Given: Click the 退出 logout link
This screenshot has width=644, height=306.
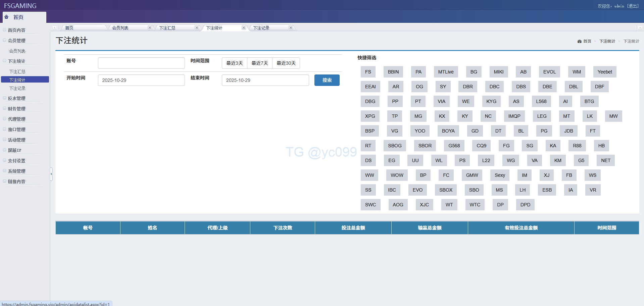Looking at the screenshot, I should point(633,6).
